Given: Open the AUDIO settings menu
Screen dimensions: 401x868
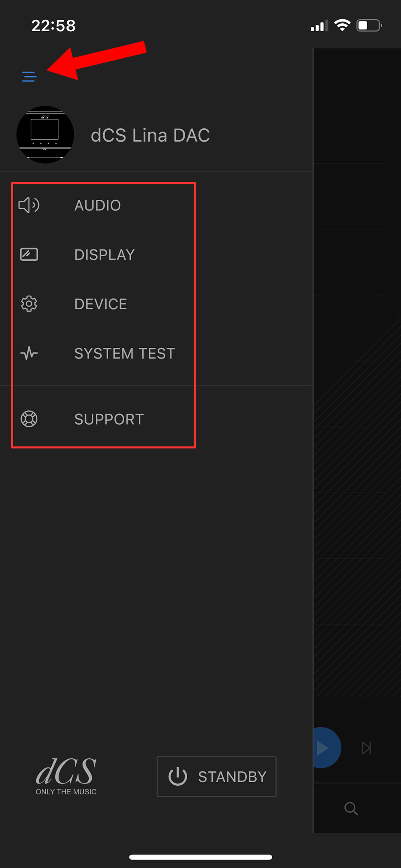Looking at the screenshot, I should pos(97,205).
